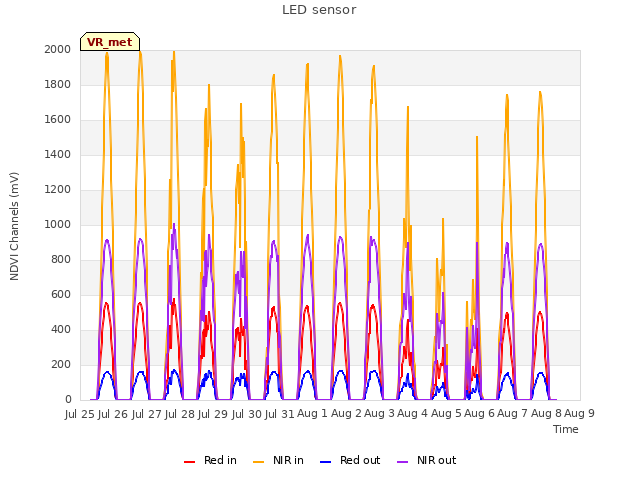Screen dimensions: 640x480
Task: Click the LED sensor chart title
Action: pyautogui.click(x=319, y=10)
